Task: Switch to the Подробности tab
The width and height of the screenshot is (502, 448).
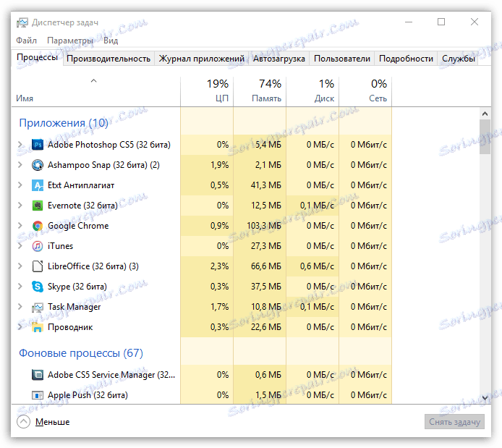Action: 406,59
